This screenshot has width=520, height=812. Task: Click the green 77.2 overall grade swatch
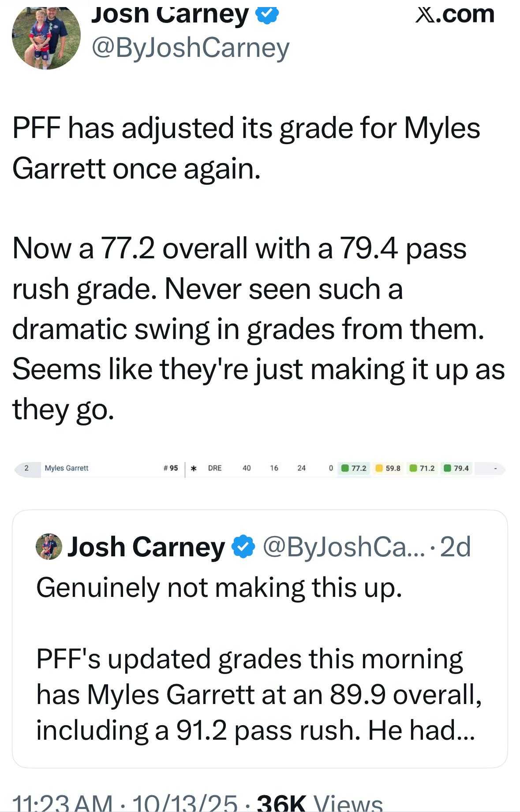tap(344, 468)
